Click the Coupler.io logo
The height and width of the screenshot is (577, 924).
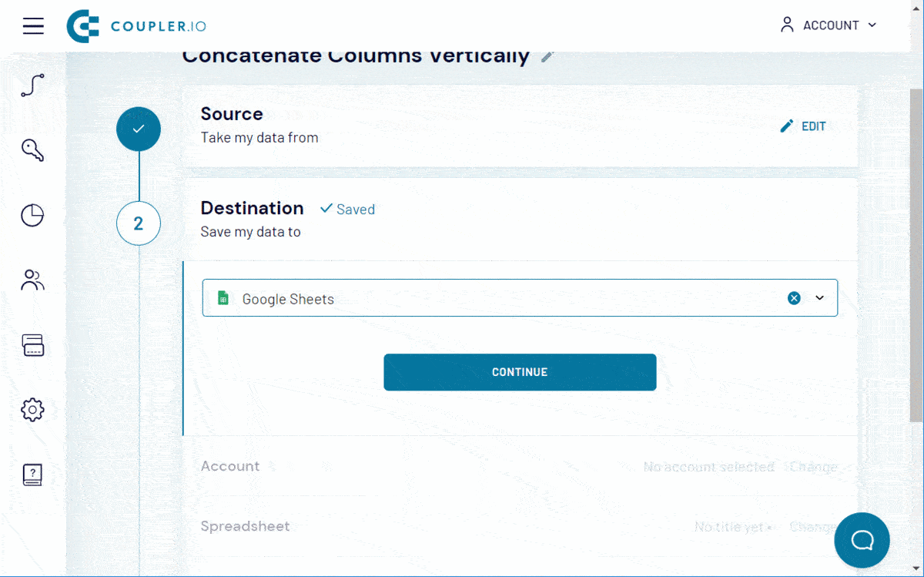coord(136,26)
